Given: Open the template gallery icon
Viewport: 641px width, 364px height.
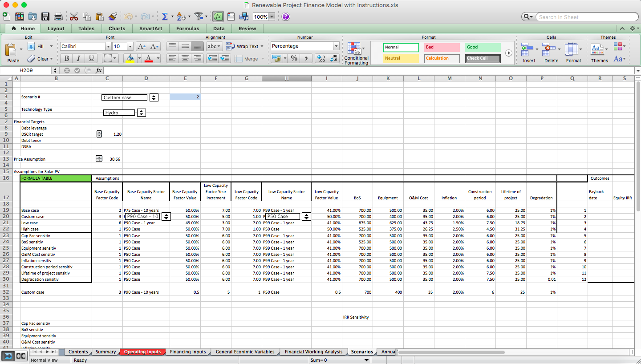Looking at the screenshot, I should [20, 16].
